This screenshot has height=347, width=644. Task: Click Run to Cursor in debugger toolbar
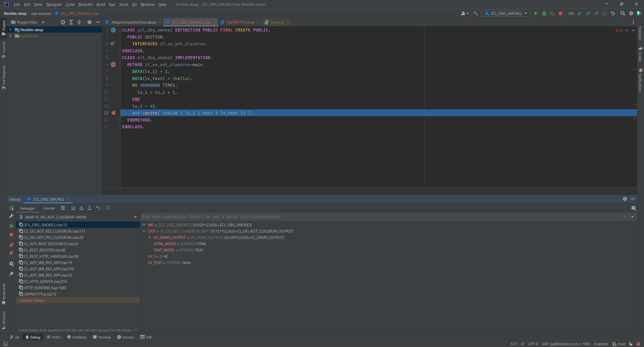click(x=98, y=208)
